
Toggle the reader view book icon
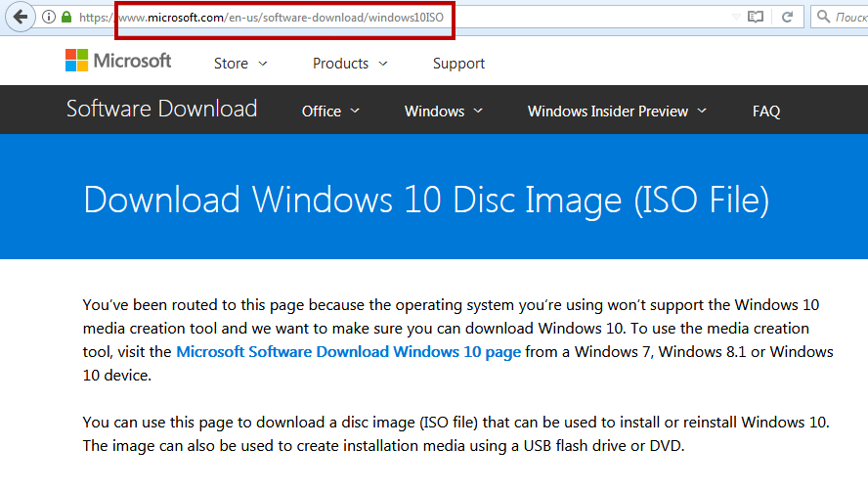pos(755,18)
